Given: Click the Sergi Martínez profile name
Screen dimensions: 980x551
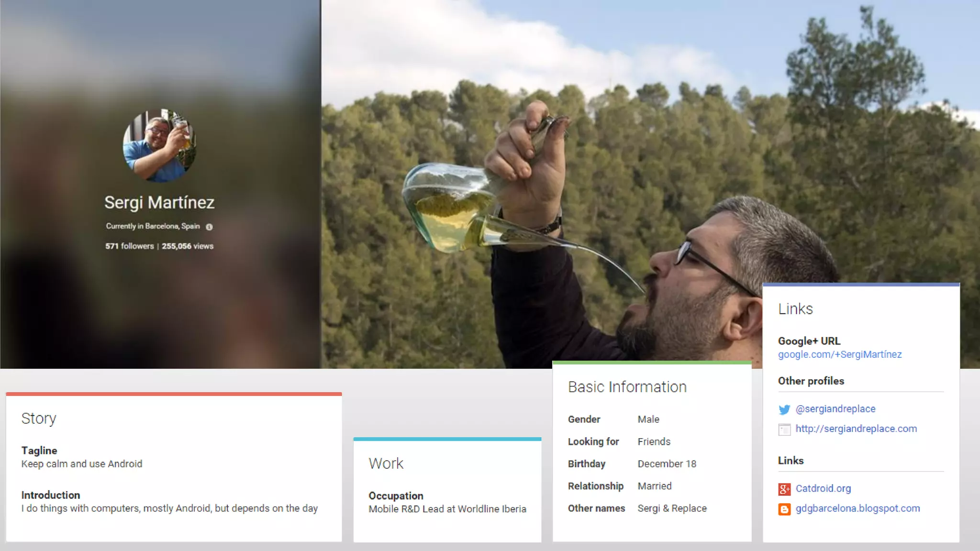Looking at the screenshot, I should [x=159, y=203].
